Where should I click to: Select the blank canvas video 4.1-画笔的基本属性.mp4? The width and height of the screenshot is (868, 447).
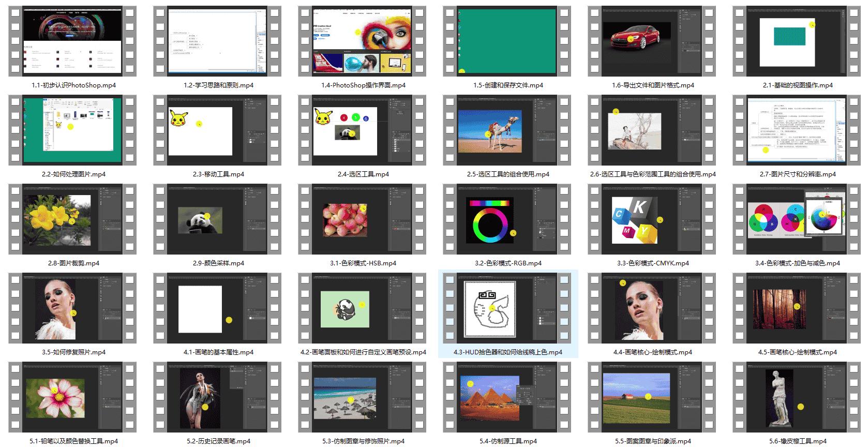tap(217, 308)
